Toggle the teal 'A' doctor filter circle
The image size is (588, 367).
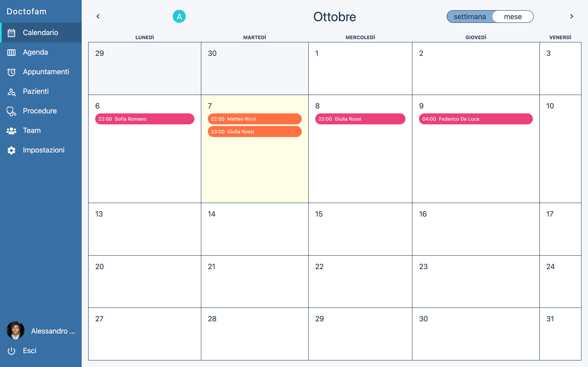tap(179, 17)
